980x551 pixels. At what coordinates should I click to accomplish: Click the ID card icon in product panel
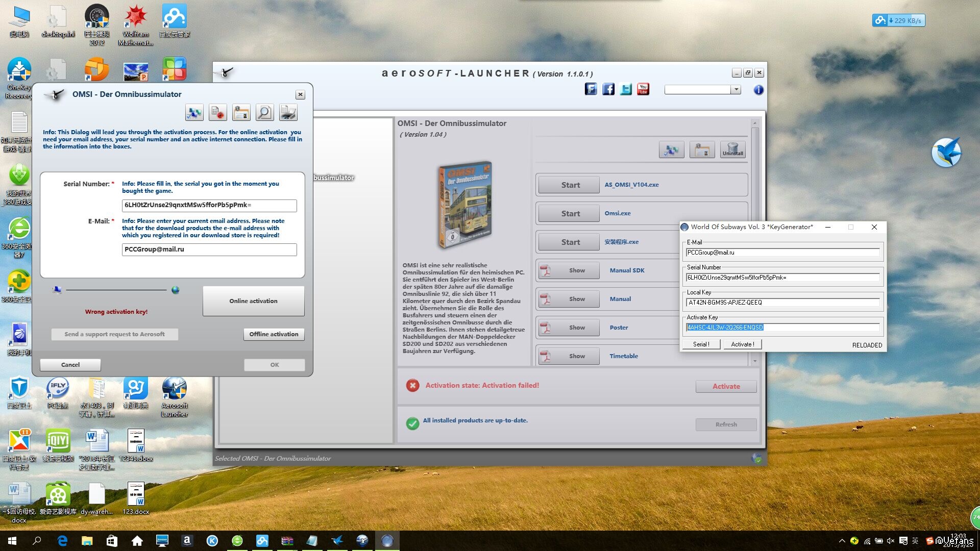tap(702, 150)
